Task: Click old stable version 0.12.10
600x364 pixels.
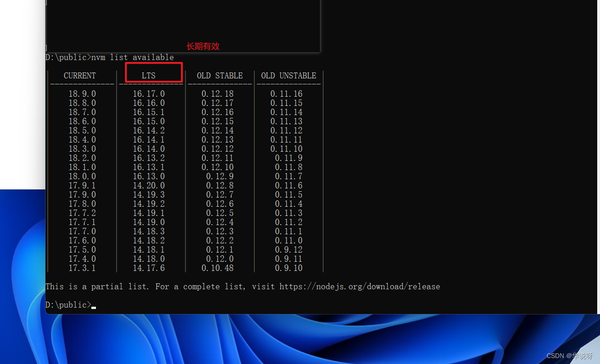Action: 218,167
